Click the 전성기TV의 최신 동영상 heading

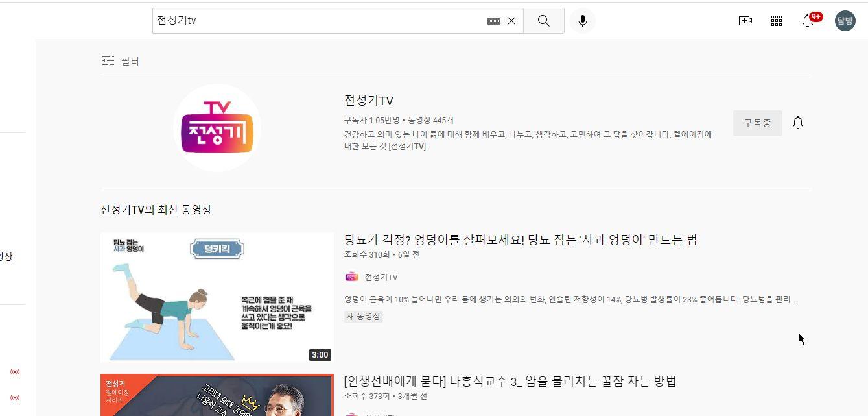click(156, 210)
